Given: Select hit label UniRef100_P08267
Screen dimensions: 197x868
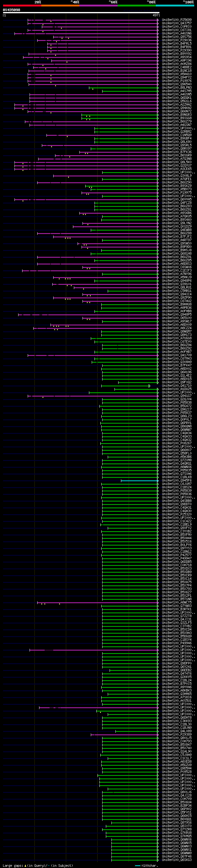Looking at the screenshot, I should pos(176,443).
